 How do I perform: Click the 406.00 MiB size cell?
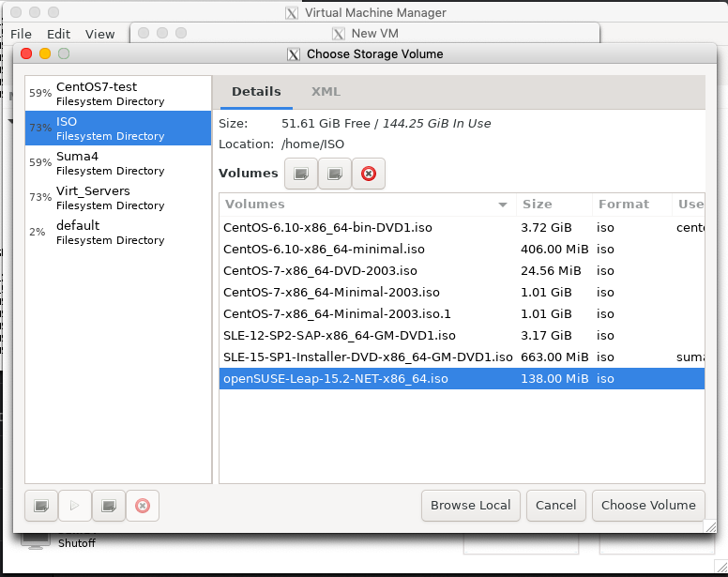554,250
